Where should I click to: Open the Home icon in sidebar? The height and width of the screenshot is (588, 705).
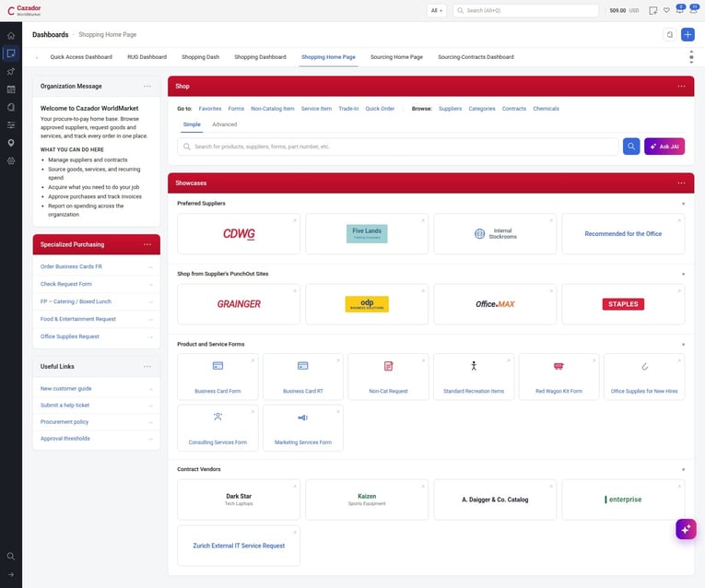11,36
